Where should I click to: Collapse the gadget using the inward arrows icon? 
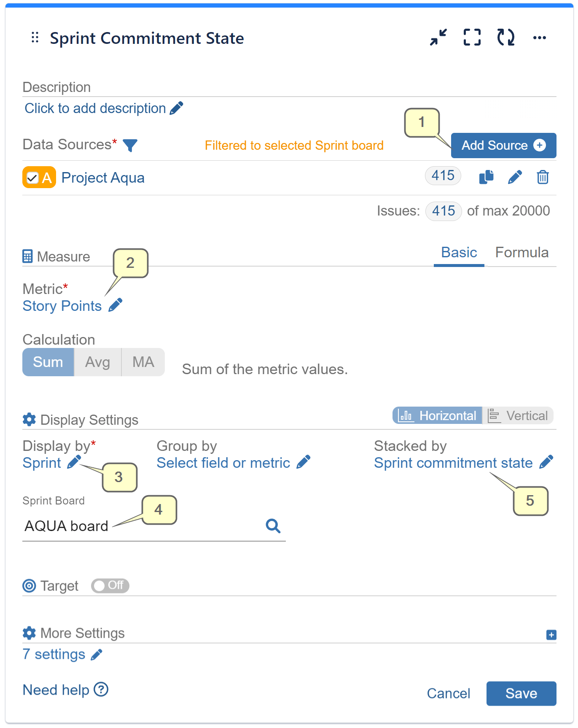(438, 38)
